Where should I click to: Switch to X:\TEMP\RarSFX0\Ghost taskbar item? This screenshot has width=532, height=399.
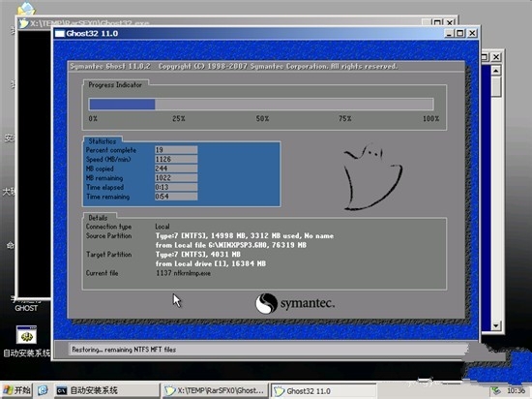pos(215,390)
